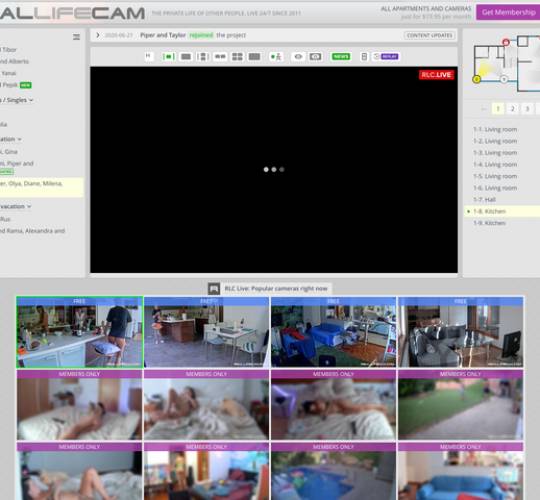The width and height of the screenshot is (540, 500).
Task: Open first FREE kitchen camera thumbnail
Action: 80,332
